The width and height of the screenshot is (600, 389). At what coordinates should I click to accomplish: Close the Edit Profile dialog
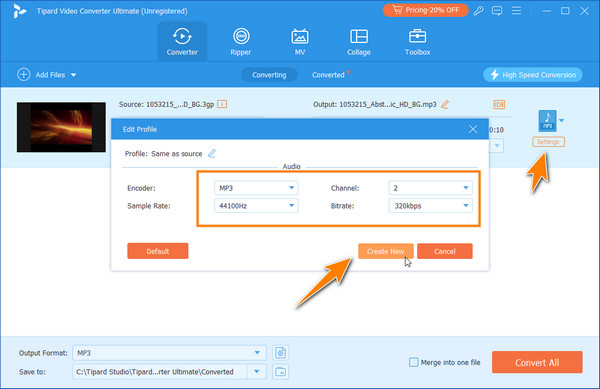(473, 129)
